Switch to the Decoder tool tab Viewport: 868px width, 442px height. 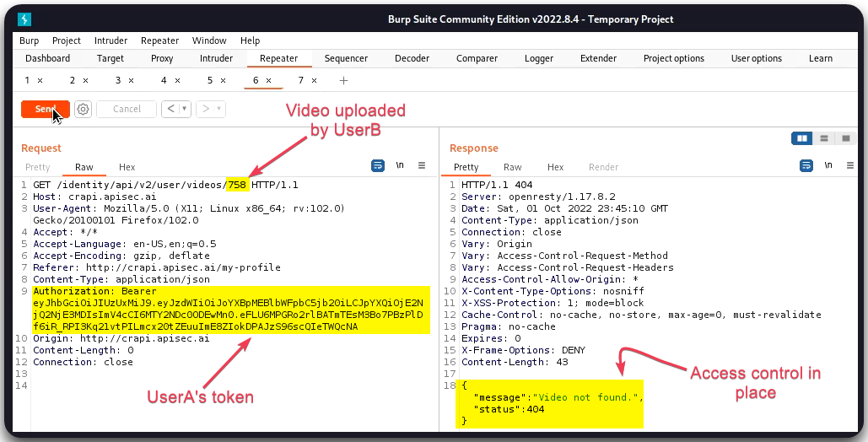pos(412,58)
